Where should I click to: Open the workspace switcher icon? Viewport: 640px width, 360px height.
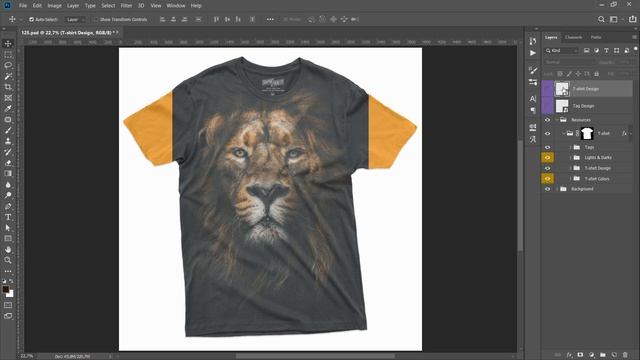613,19
